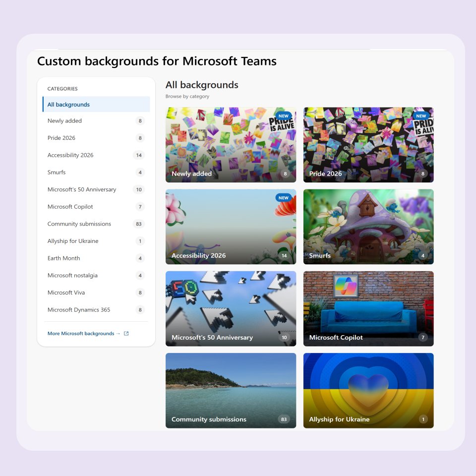Click the 83 badge beside Community submissions in sidebar
Screen dimensions: 476x476
pos(139,224)
